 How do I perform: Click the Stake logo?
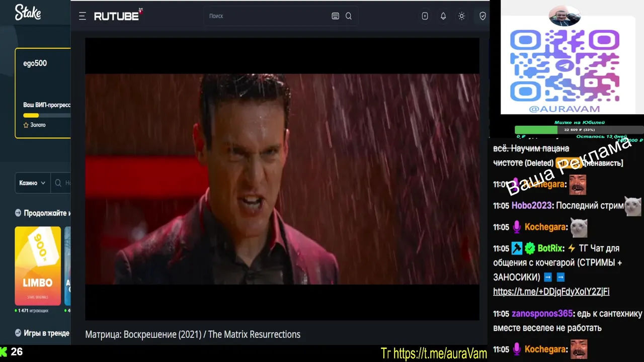pos(28,12)
